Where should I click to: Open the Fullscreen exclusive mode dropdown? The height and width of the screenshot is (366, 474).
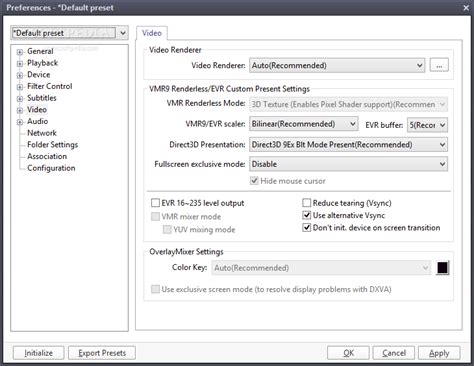[348, 164]
